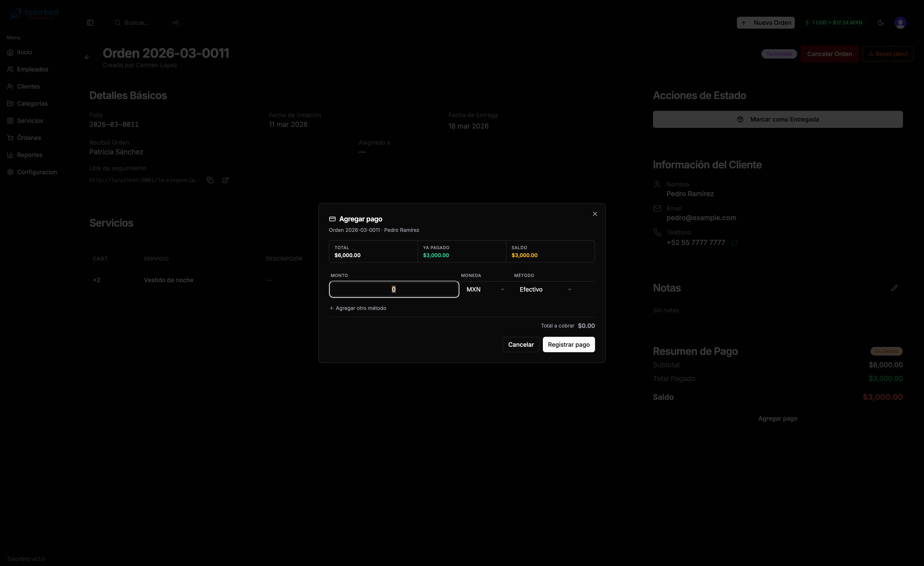924x566 pixels.
Task: Go back with the arrow icon
Action: coord(87,57)
